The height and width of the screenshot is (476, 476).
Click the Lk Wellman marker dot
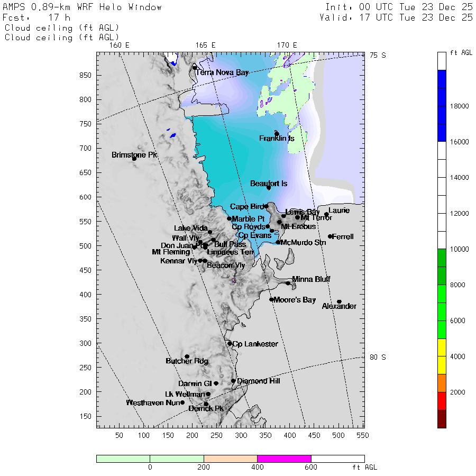coord(208,394)
